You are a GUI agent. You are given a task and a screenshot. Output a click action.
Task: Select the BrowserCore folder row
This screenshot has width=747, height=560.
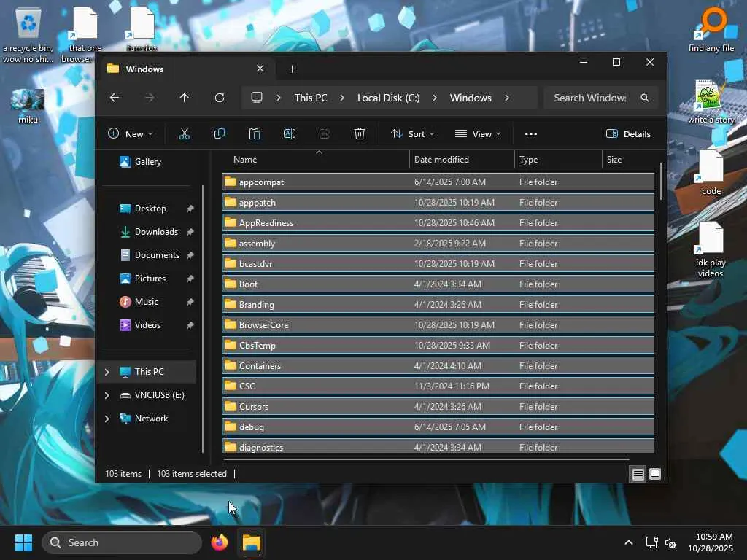pyautogui.click(x=438, y=324)
